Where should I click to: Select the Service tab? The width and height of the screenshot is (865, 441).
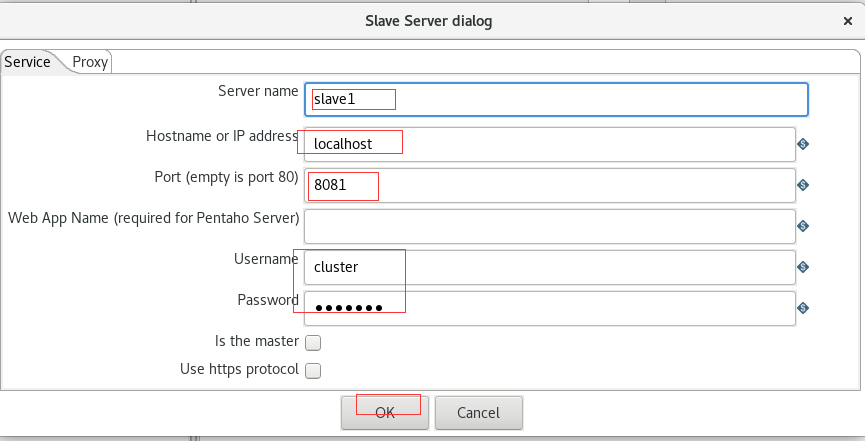[x=28, y=62]
